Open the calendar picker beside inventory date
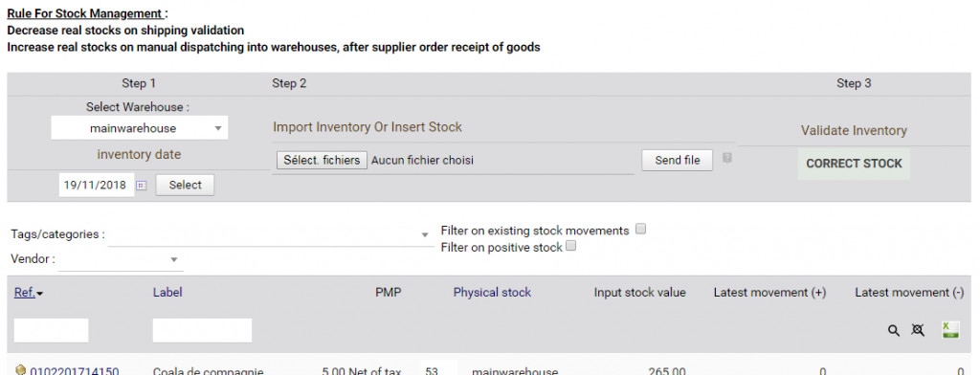Image resolution: width=980 pixels, height=375 pixels. [x=142, y=185]
